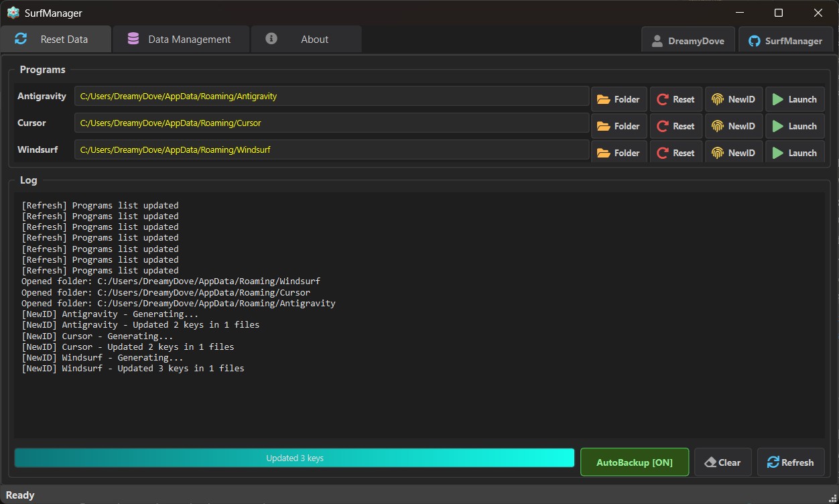
Task: Maximize the SurfManager window
Action: pyautogui.click(x=779, y=13)
